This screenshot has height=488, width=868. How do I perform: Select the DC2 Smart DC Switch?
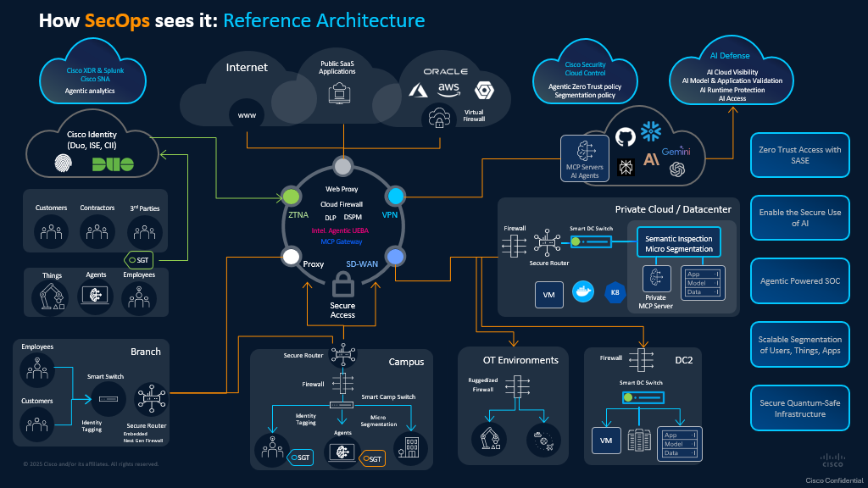coord(643,397)
